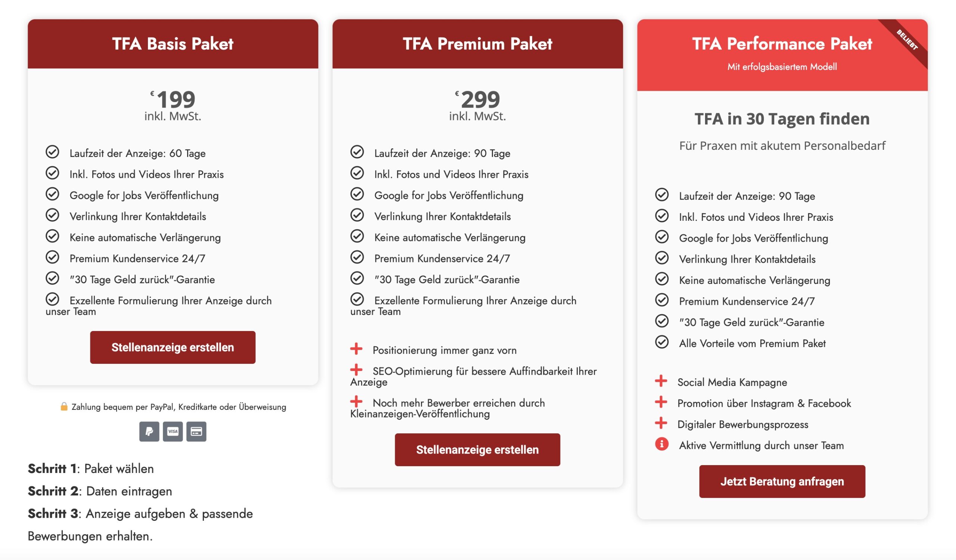Image resolution: width=956 pixels, height=560 pixels.
Task: Click the 299 euro price
Action: click(x=480, y=99)
